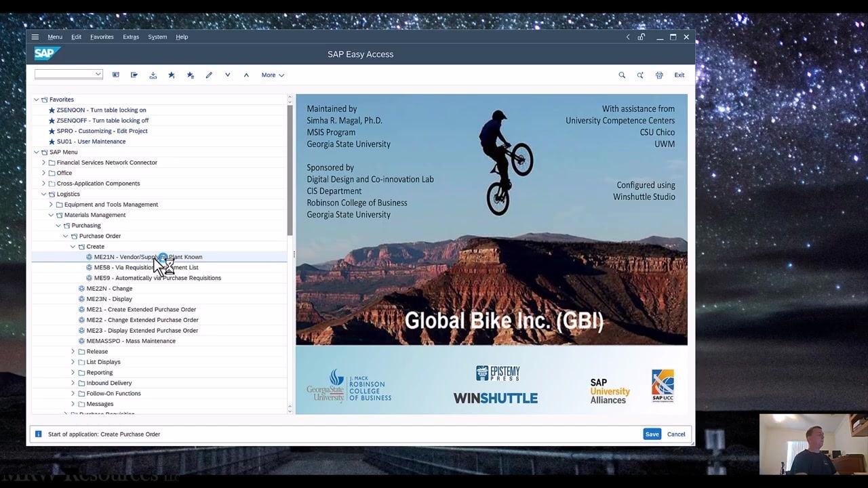This screenshot has height=488, width=868.
Task: Click the Save button in status bar
Action: [652, 434]
